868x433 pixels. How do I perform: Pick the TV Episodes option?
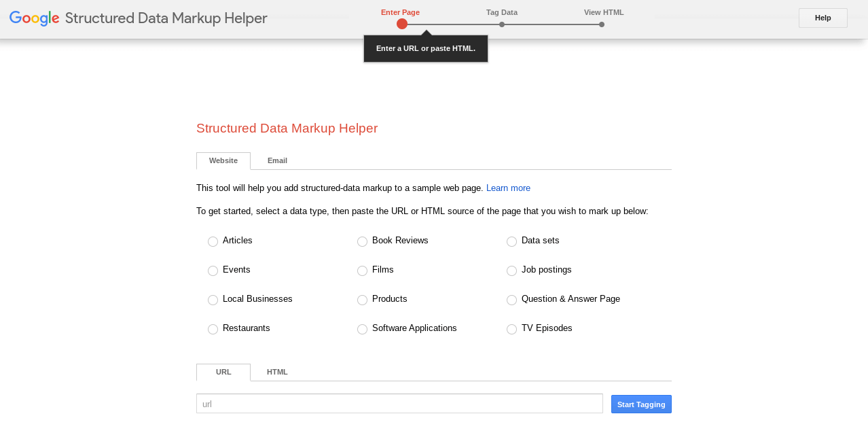point(511,329)
